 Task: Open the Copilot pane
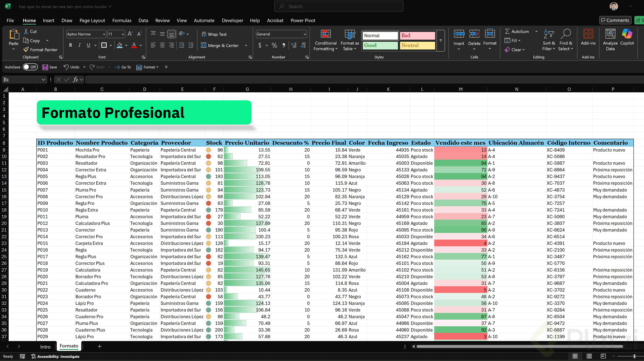[627, 34]
